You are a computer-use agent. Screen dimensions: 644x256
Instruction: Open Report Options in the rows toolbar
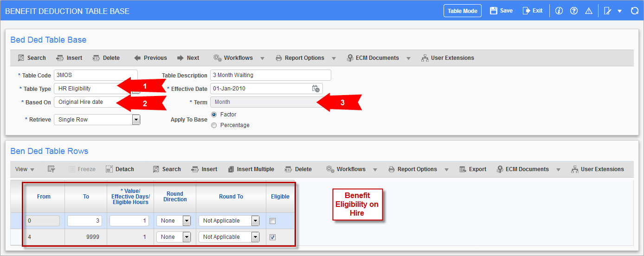coord(412,169)
